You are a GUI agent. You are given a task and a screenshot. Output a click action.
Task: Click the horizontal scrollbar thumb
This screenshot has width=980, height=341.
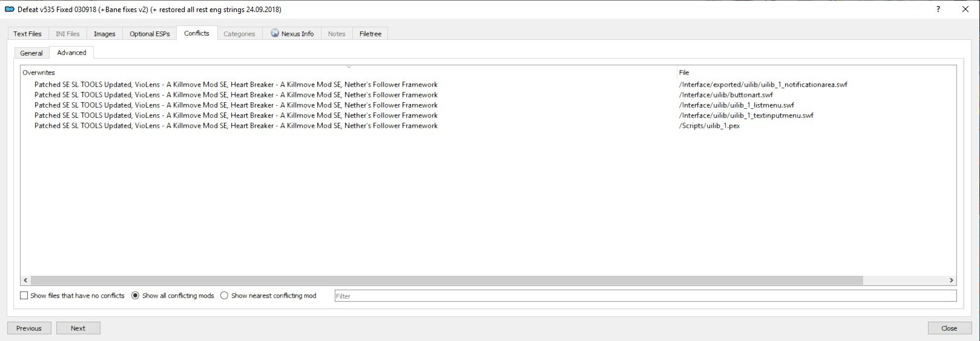(446, 281)
